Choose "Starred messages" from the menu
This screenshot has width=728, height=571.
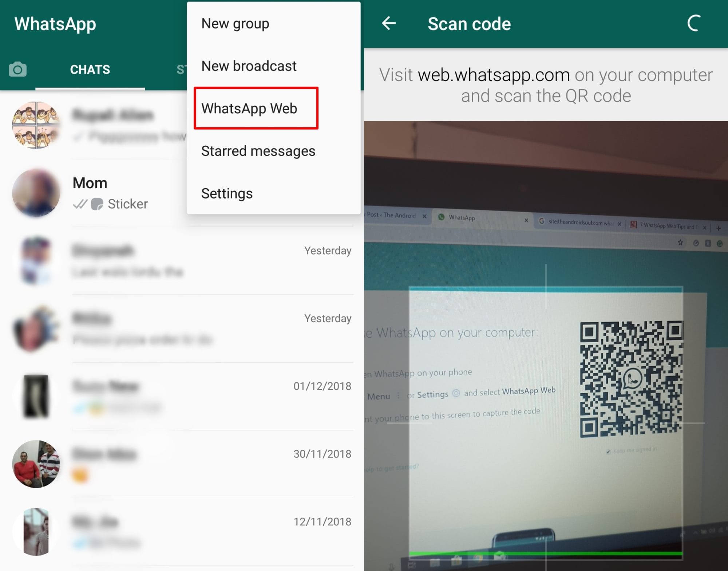(x=258, y=151)
